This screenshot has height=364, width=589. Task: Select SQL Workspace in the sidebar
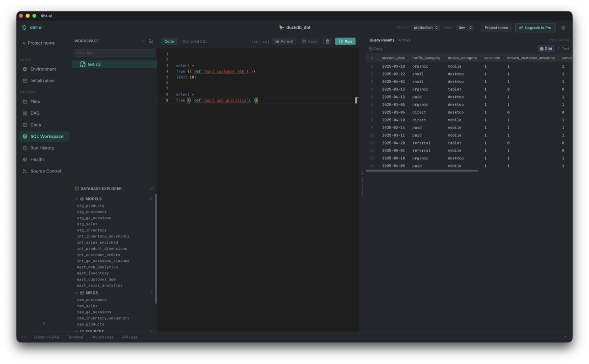(x=44, y=136)
